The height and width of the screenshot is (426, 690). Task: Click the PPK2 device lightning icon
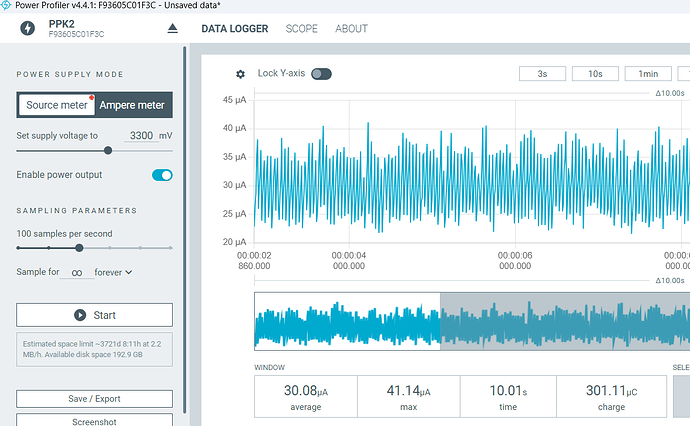tap(28, 28)
